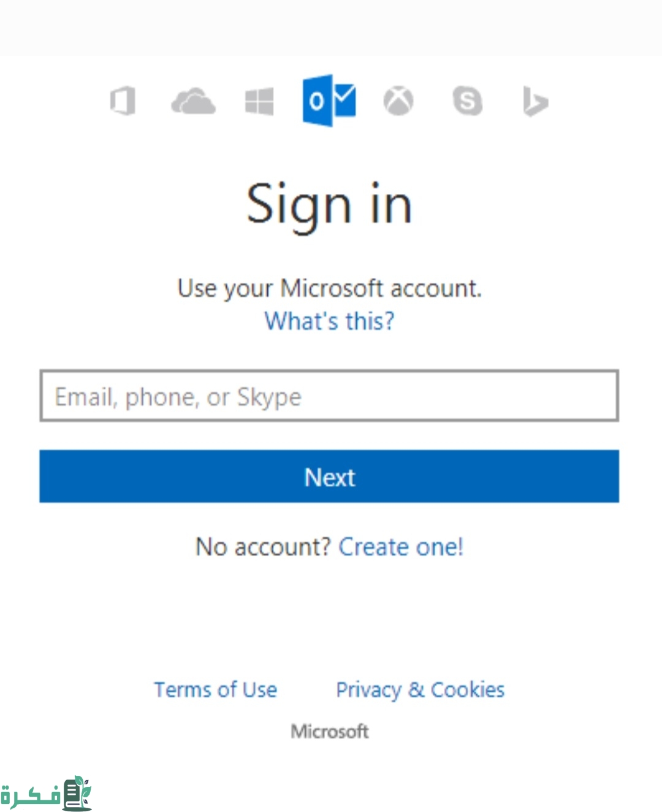Image resolution: width=662 pixels, height=812 pixels.
Task: Click the gray bar above the icons
Action: [x=331, y=28]
